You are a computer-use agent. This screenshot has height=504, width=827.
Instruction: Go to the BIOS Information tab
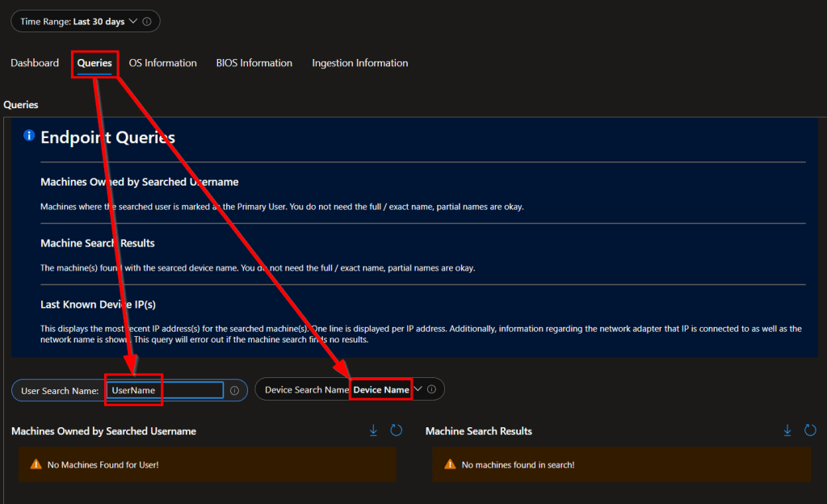[x=254, y=63]
